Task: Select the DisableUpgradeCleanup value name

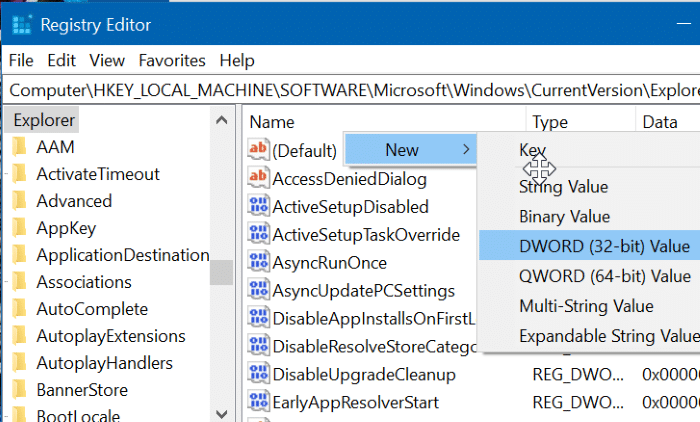Action: [364, 375]
